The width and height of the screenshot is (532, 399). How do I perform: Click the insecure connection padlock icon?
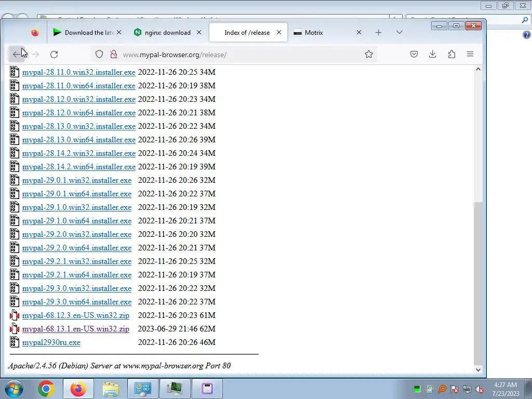(x=114, y=54)
